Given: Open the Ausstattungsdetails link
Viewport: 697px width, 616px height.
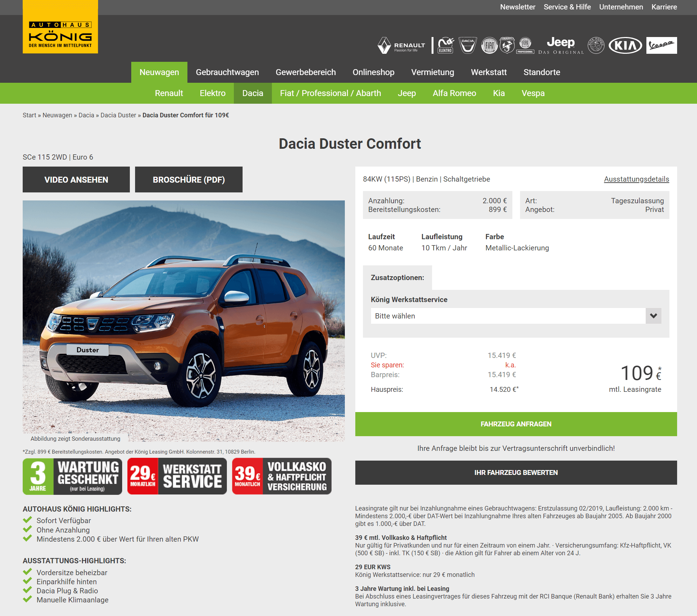Looking at the screenshot, I should (x=637, y=179).
